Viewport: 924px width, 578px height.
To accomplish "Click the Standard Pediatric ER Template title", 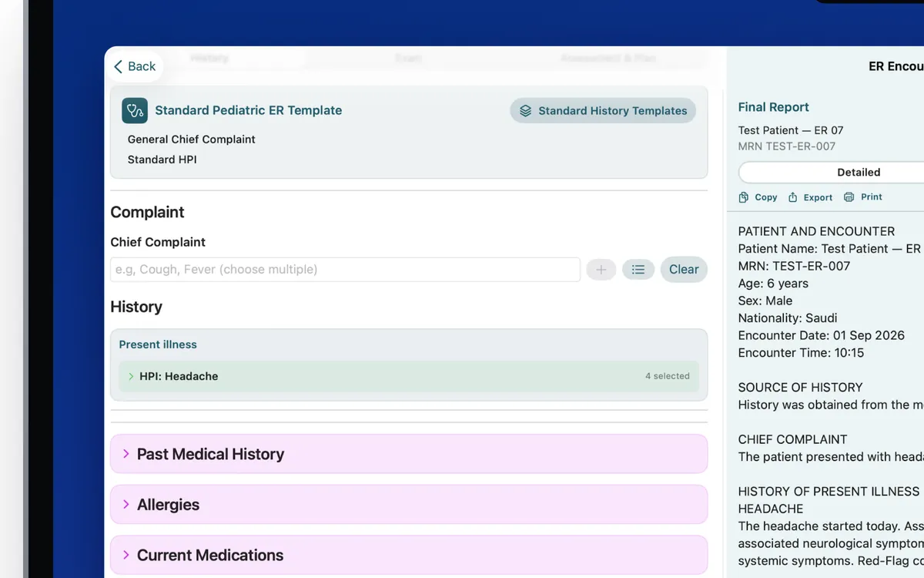I will pos(248,110).
